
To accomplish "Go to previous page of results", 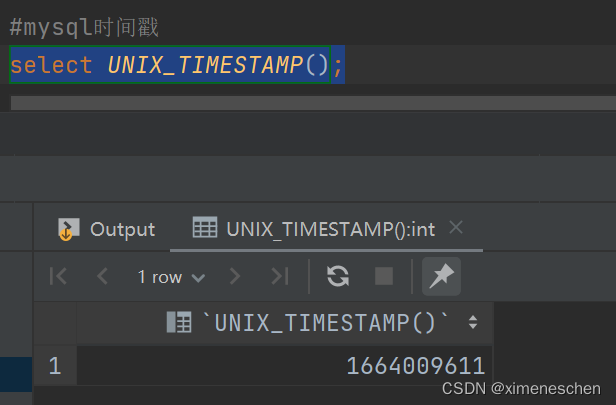I will [x=102, y=277].
